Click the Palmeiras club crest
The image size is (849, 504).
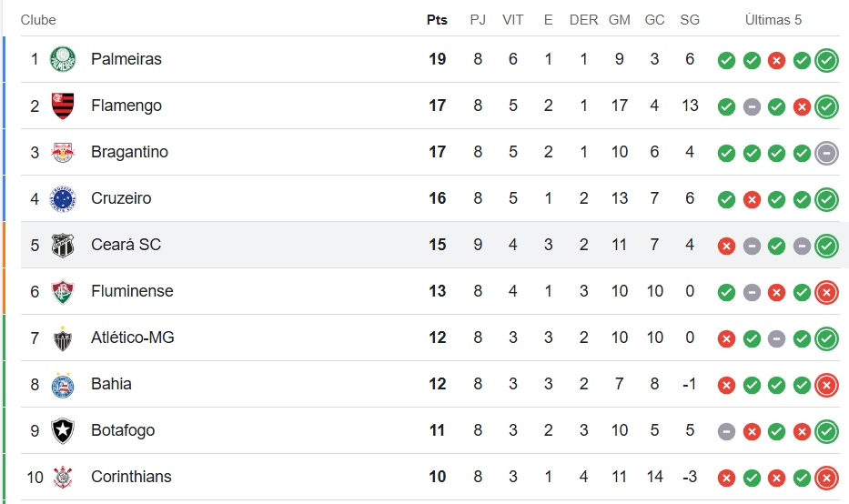click(x=63, y=59)
